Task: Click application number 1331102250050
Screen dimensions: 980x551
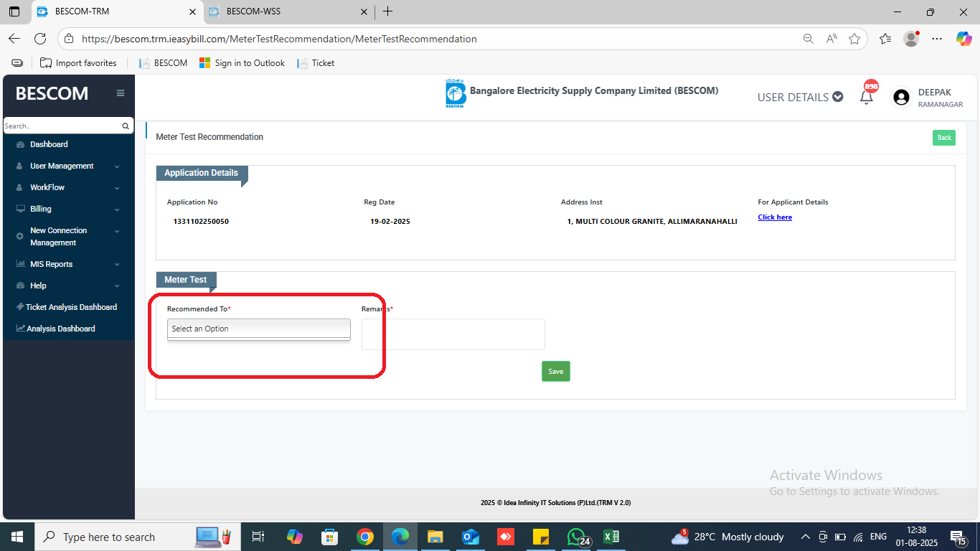Action: (201, 222)
